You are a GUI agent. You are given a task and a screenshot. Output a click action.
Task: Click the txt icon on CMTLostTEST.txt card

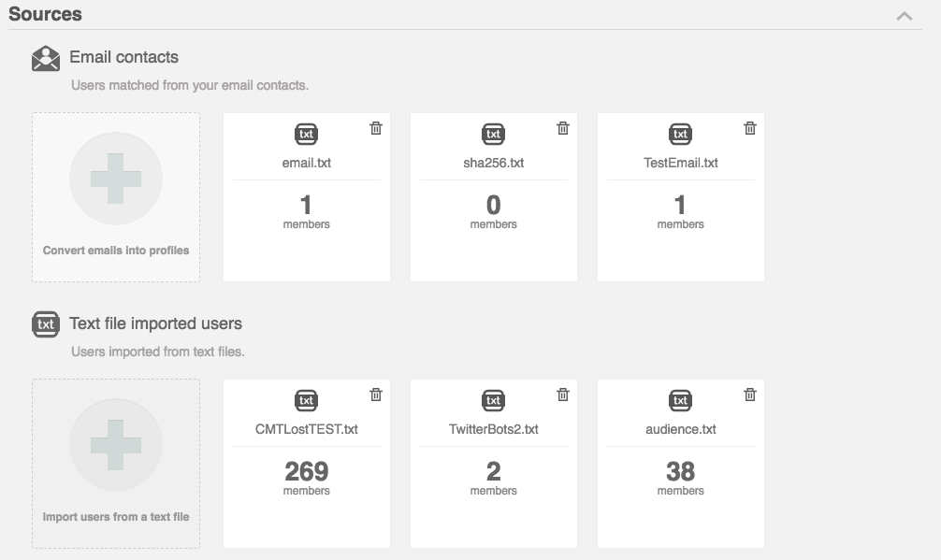pyautogui.click(x=306, y=400)
